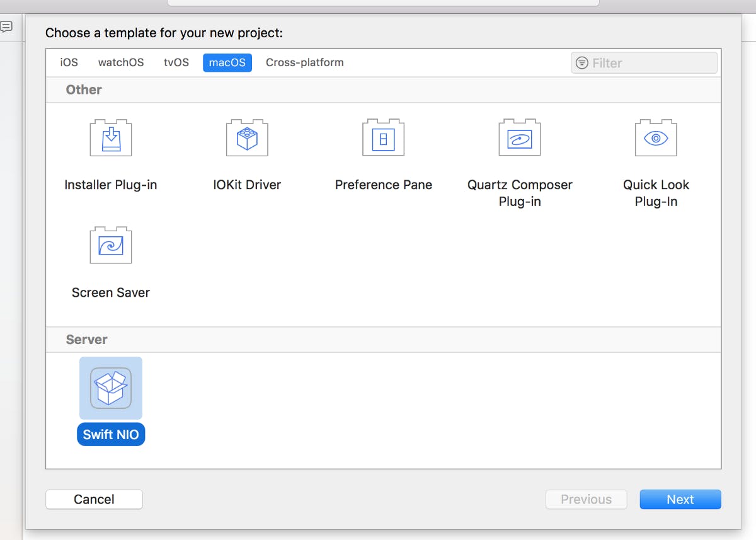The width and height of the screenshot is (756, 540).
Task: Switch to the iOS platform tab
Action: pos(69,62)
